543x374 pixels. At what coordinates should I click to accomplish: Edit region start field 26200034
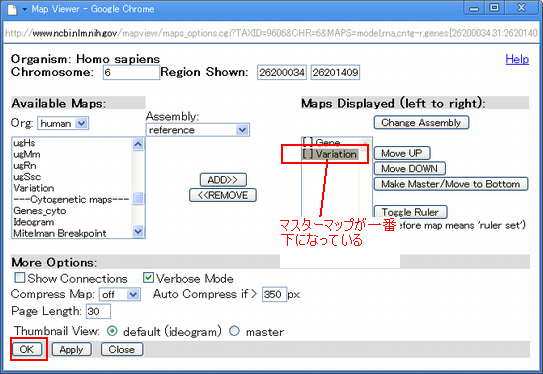pyautogui.click(x=282, y=72)
